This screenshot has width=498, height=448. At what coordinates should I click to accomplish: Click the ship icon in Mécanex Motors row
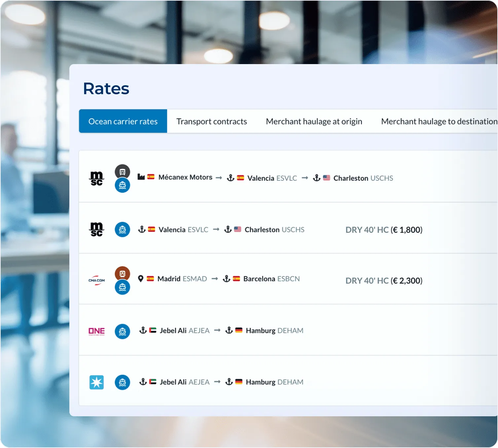(x=122, y=185)
